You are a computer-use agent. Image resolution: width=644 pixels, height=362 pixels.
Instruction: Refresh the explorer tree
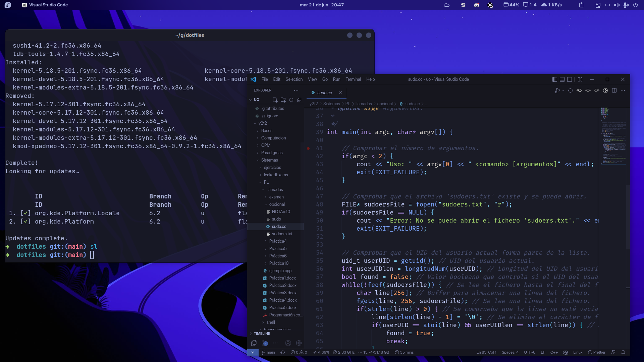[x=291, y=100]
